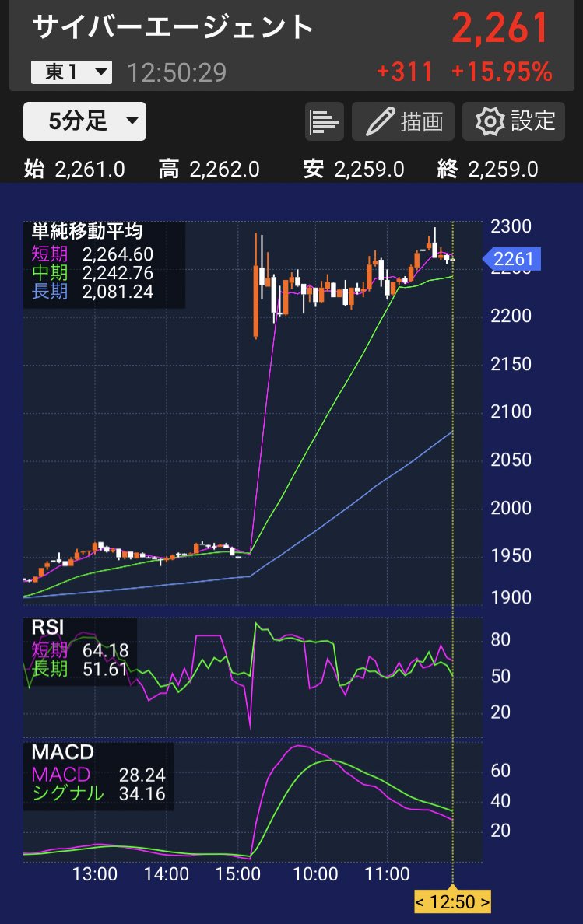583x924 pixels.
Task: Click the シグナル 34.16 value row
Action: pos(98,794)
